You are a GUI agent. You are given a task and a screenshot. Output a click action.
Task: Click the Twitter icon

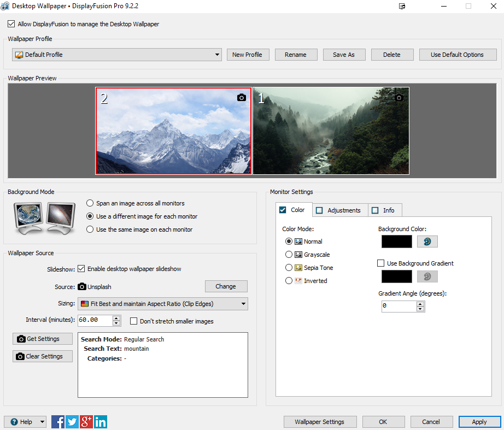72,422
